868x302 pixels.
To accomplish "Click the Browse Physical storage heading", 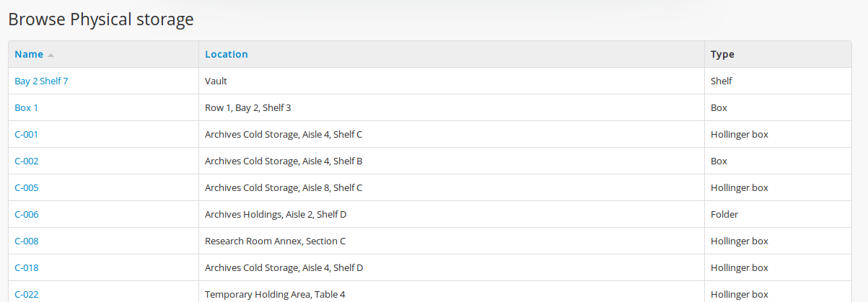I will [x=101, y=19].
